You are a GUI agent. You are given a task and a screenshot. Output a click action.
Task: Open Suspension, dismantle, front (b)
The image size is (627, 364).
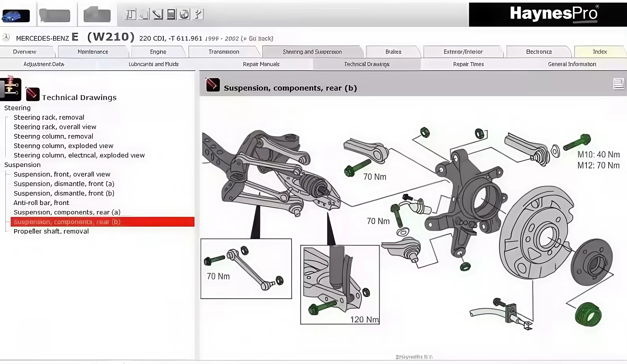point(64,193)
